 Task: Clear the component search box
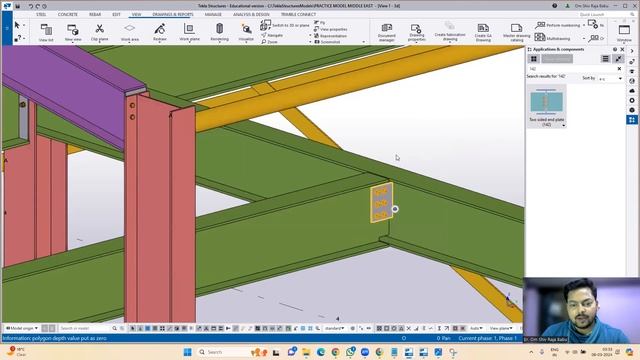coord(619,69)
